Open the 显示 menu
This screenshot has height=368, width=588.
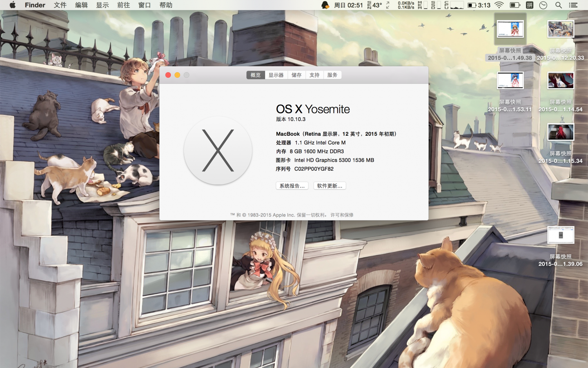pyautogui.click(x=102, y=5)
